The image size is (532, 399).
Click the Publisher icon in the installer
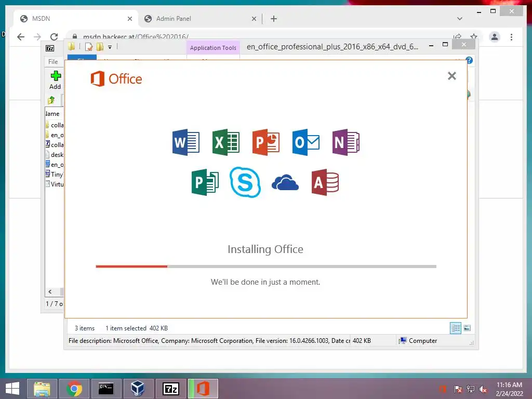(x=205, y=182)
